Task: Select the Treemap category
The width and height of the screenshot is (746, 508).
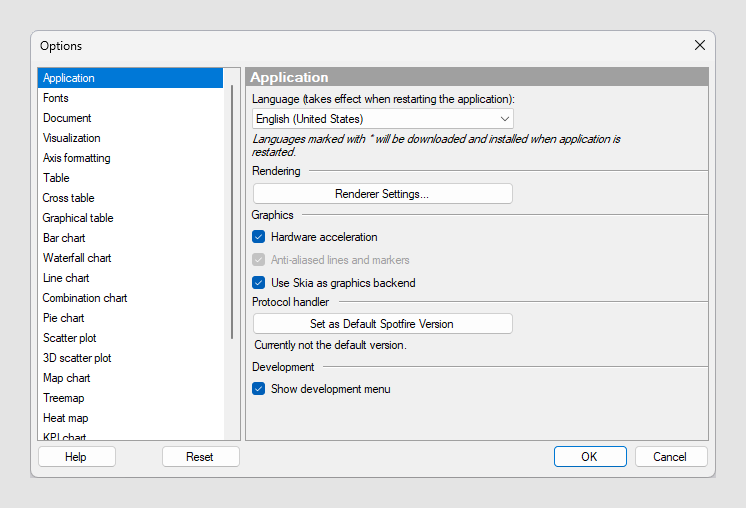Action: (64, 398)
